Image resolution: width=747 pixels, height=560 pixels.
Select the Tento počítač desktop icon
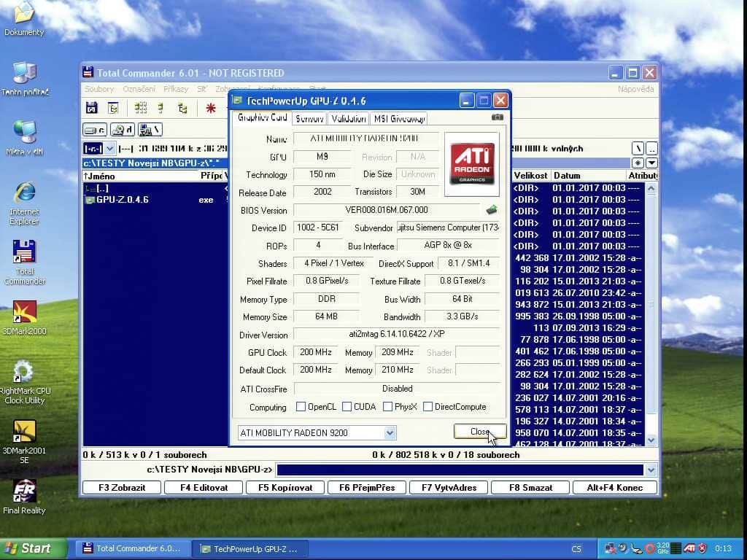tap(25, 79)
